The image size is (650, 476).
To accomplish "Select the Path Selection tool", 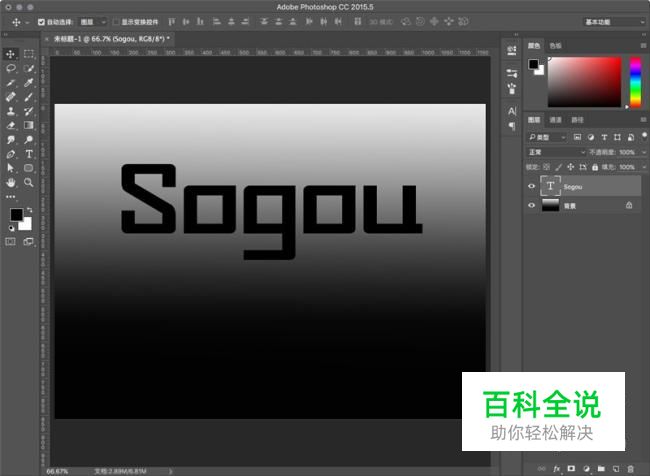I will pyautogui.click(x=10, y=168).
